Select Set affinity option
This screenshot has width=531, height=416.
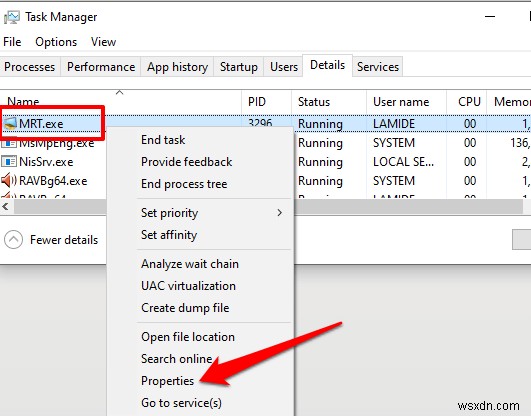point(200,235)
